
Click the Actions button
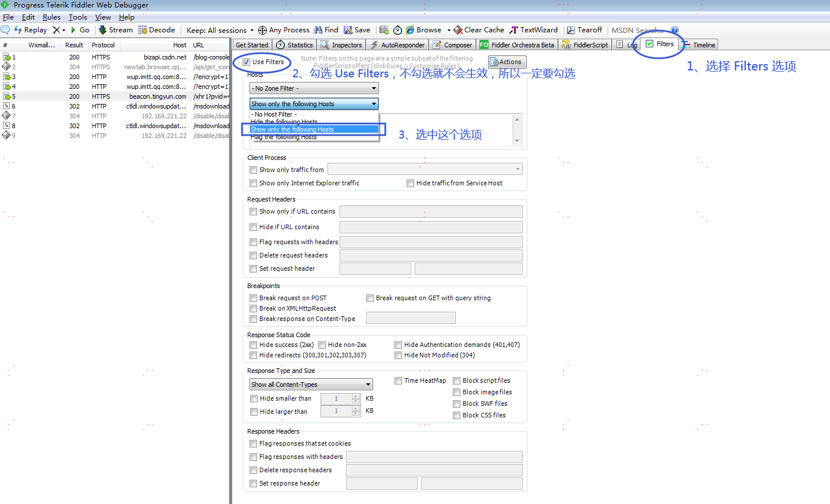(507, 62)
